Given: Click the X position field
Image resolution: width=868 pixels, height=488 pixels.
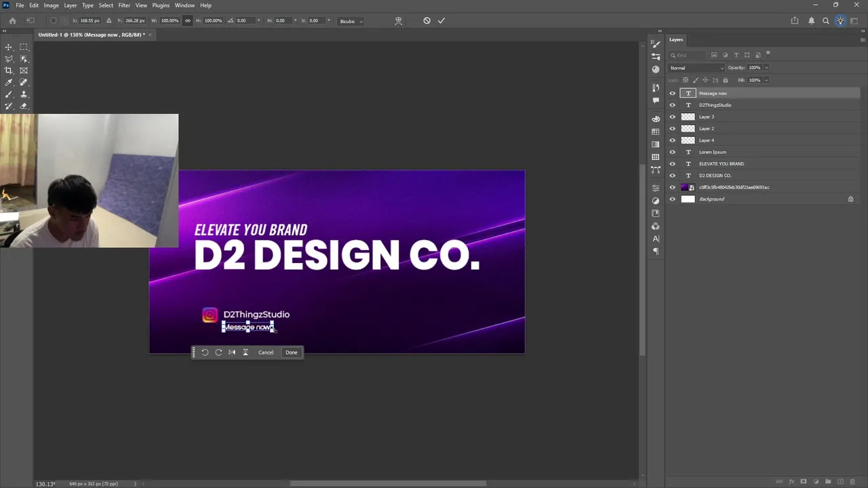Looking at the screenshot, I should tap(90, 21).
